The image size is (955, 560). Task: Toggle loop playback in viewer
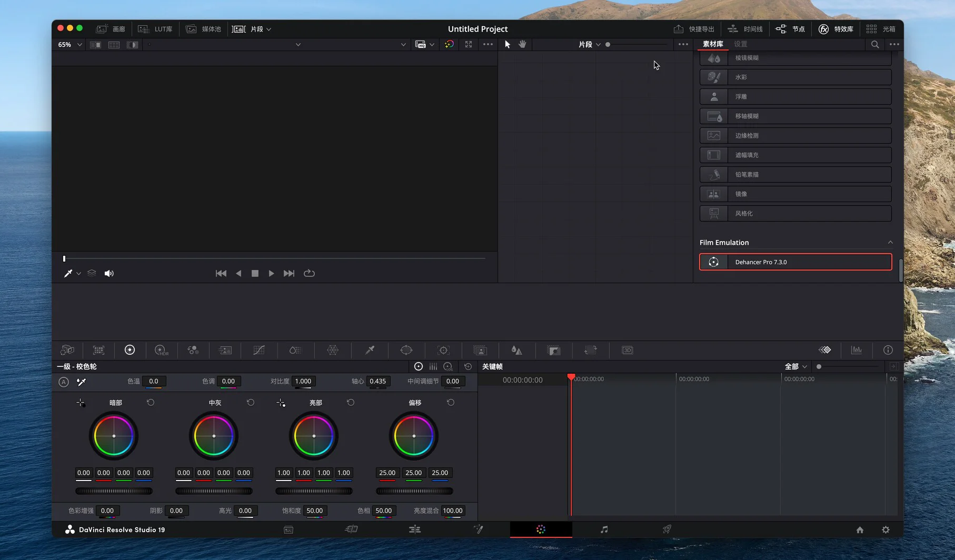[309, 274]
